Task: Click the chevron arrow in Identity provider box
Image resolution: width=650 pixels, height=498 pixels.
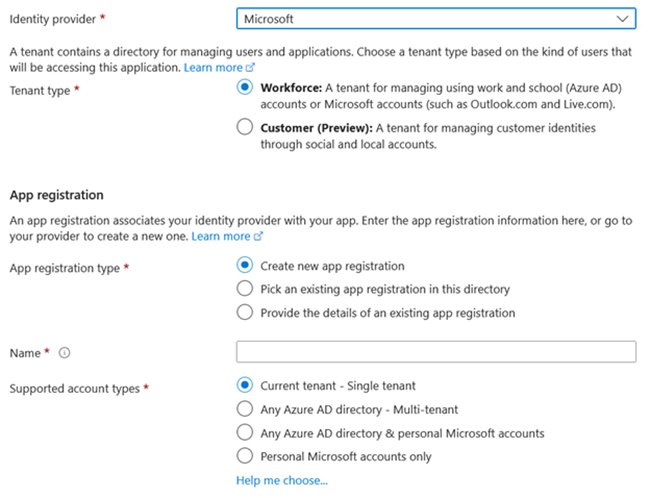Action: coord(623,19)
